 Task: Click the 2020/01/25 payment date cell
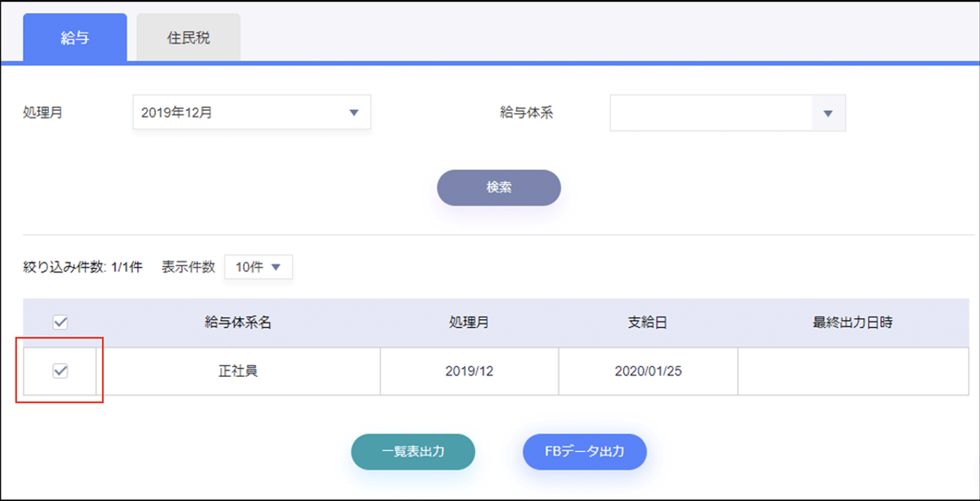tap(648, 371)
